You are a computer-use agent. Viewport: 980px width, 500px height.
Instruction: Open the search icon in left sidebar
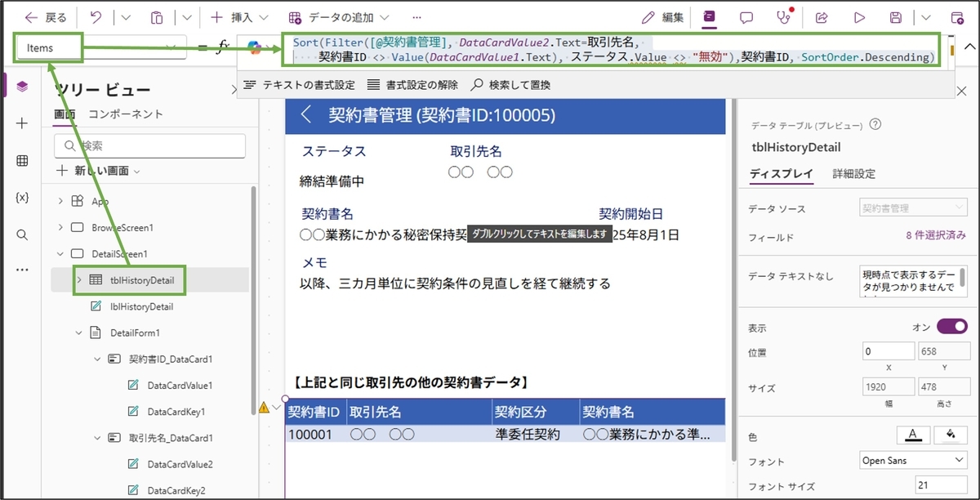(x=22, y=234)
